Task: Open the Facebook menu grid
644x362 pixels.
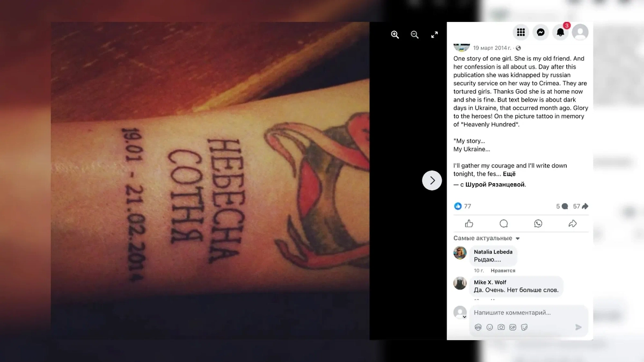Action: (521, 32)
